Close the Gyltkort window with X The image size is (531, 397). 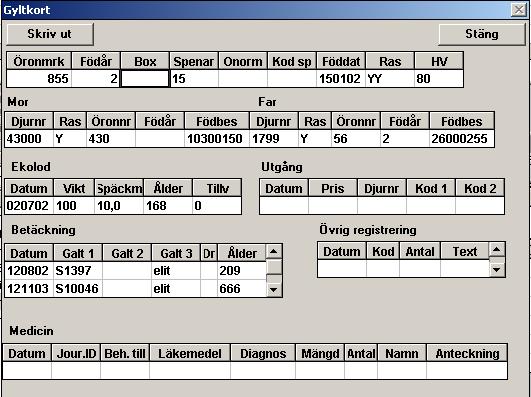tap(518, 10)
